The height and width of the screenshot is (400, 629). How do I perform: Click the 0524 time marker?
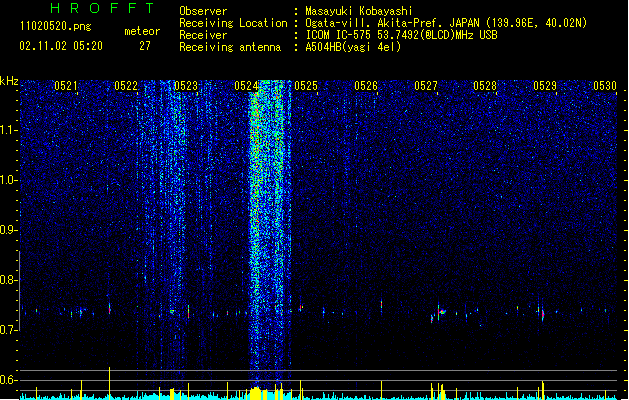[x=246, y=86]
